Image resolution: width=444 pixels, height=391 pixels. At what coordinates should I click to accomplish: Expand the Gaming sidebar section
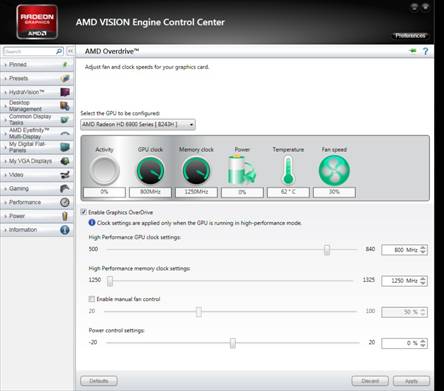point(5,189)
